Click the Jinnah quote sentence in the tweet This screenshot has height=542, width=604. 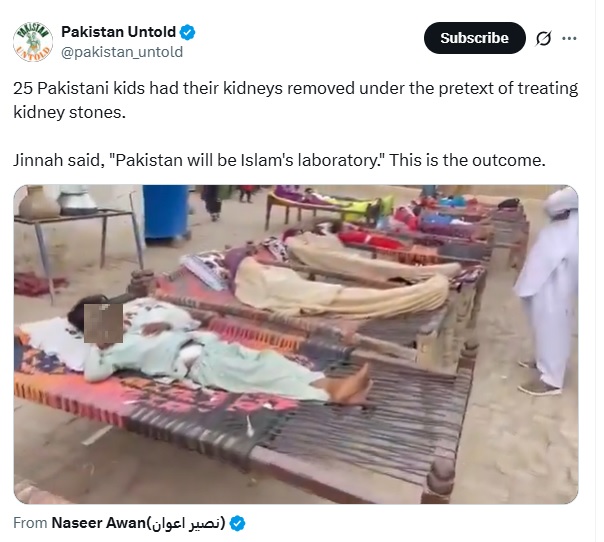[279, 160]
